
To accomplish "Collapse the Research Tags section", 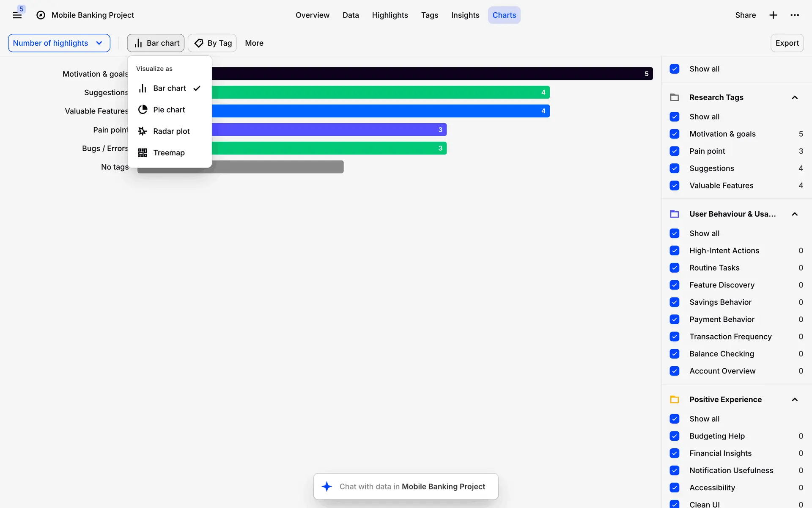I will 795,97.
